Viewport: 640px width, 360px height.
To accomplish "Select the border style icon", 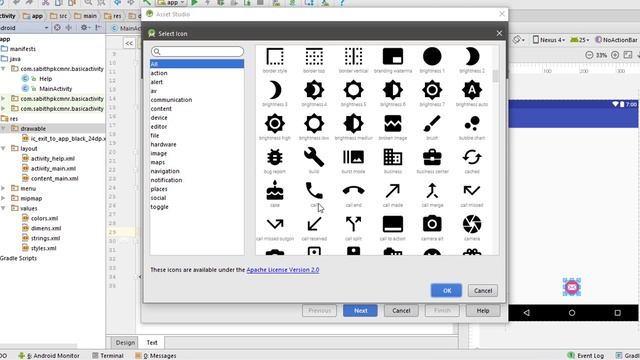I will (275, 57).
